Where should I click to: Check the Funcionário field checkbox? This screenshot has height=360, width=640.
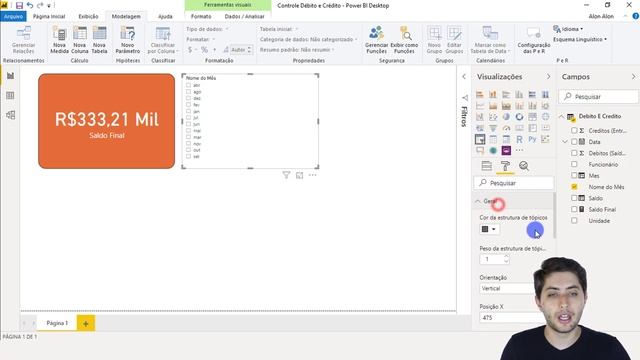pyautogui.click(x=574, y=164)
